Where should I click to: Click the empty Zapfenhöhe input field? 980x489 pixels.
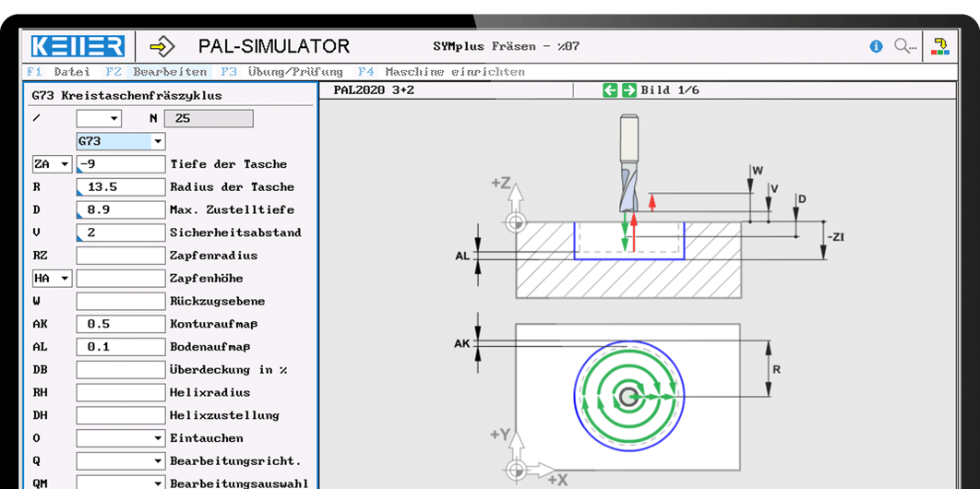[x=121, y=279]
